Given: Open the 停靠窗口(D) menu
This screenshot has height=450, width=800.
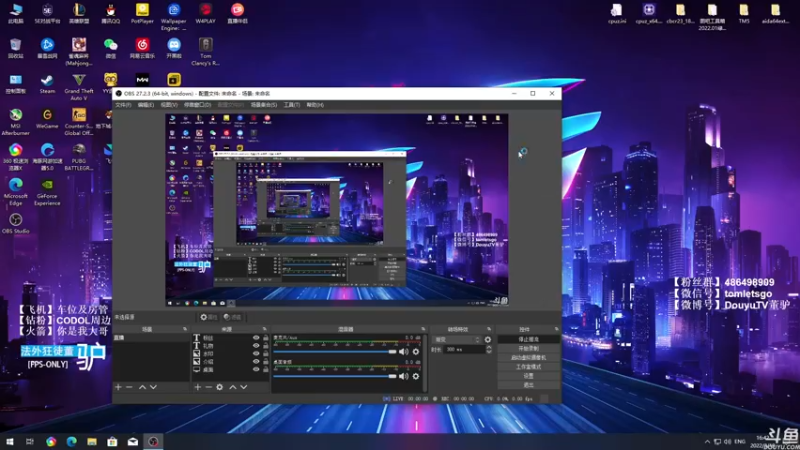Looking at the screenshot, I should [197, 105].
